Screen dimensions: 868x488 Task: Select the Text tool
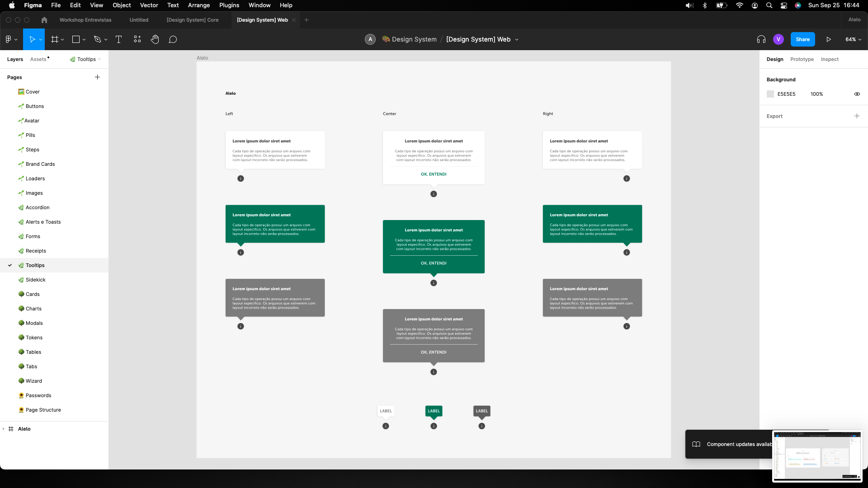point(119,39)
